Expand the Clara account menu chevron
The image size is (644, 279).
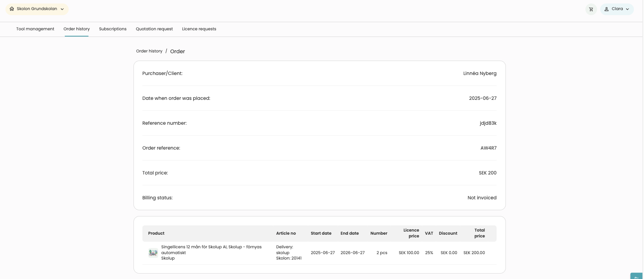click(627, 9)
